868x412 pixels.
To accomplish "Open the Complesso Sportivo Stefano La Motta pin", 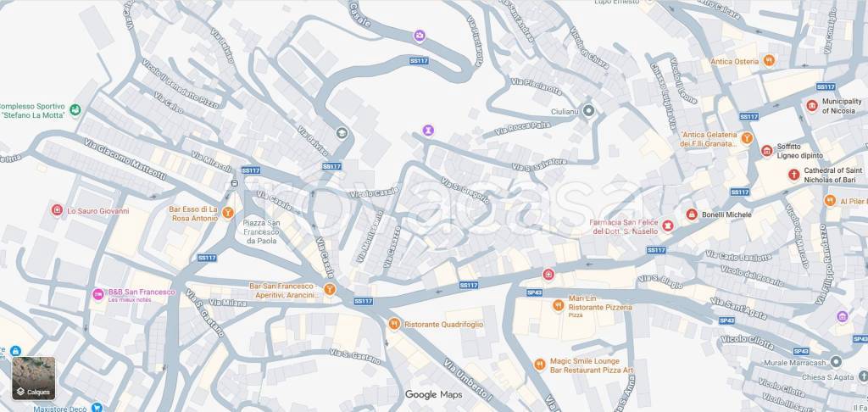I will (x=75, y=109).
